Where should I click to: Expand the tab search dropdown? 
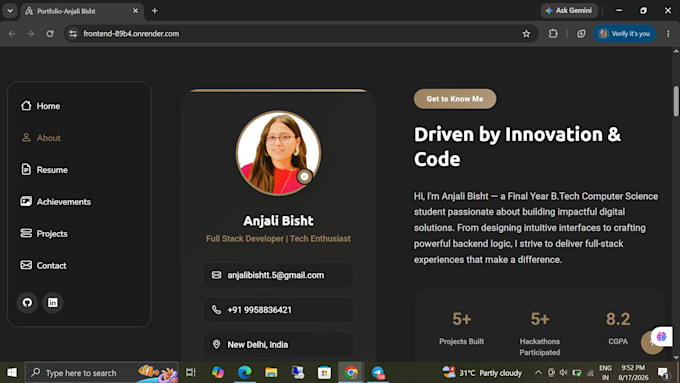pos(10,11)
